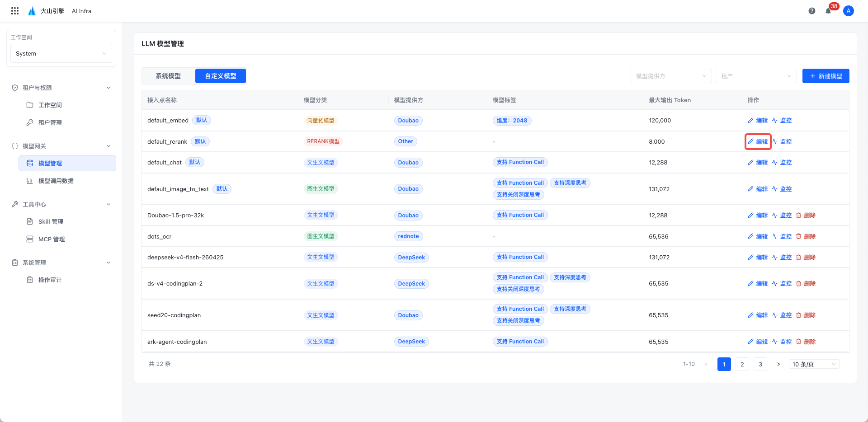The height and width of the screenshot is (422, 868).
Task: Click the Volcano Engine logo
Action: click(x=46, y=11)
